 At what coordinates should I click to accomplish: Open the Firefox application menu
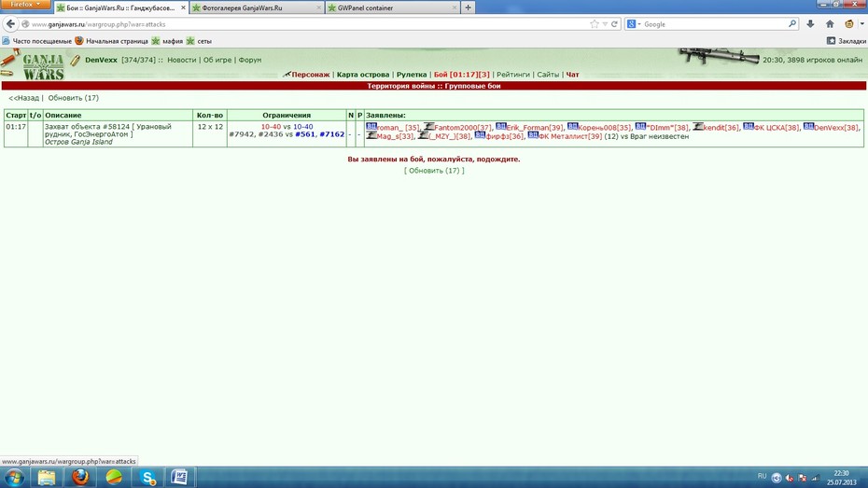click(x=25, y=4)
